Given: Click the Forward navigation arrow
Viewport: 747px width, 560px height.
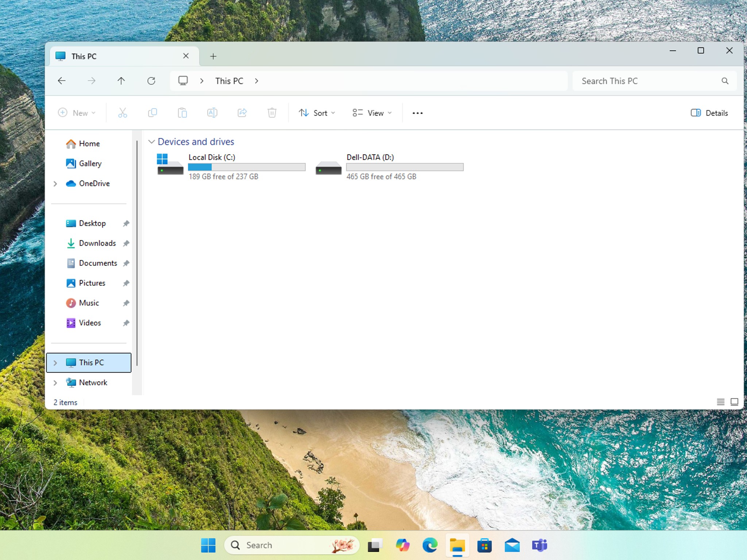Looking at the screenshot, I should point(92,81).
